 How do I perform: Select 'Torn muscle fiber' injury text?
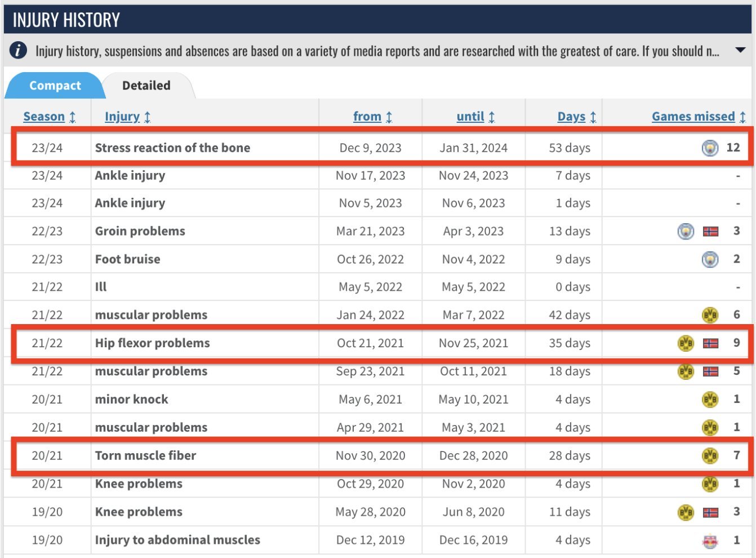pos(145,455)
